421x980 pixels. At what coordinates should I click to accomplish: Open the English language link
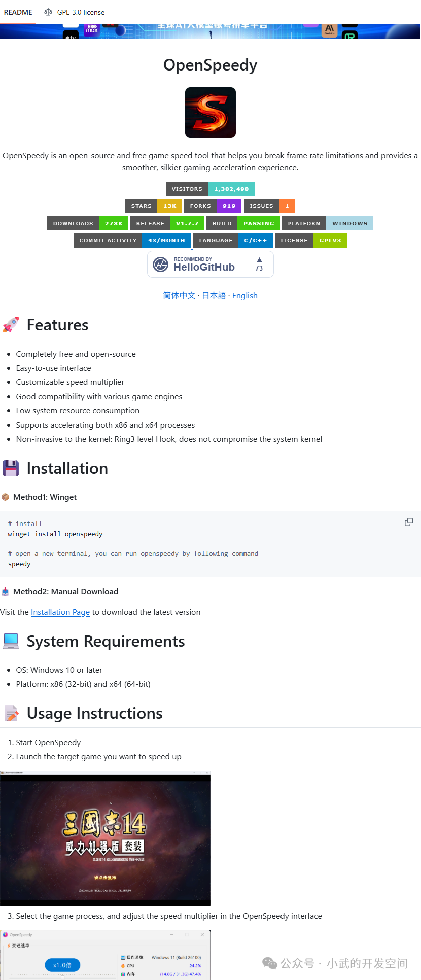tap(245, 295)
